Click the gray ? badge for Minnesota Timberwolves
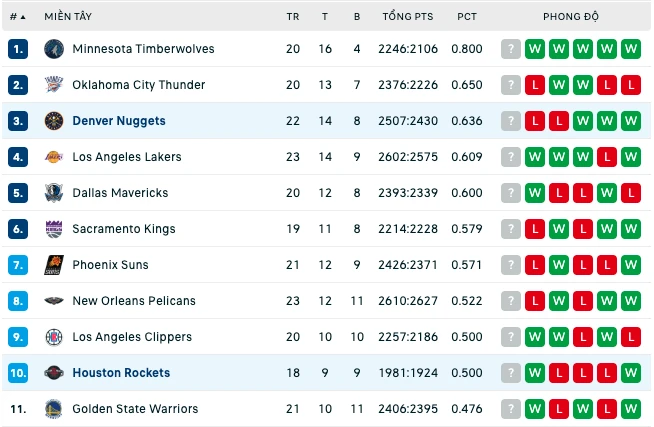This screenshot has height=427, width=654. [511, 49]
